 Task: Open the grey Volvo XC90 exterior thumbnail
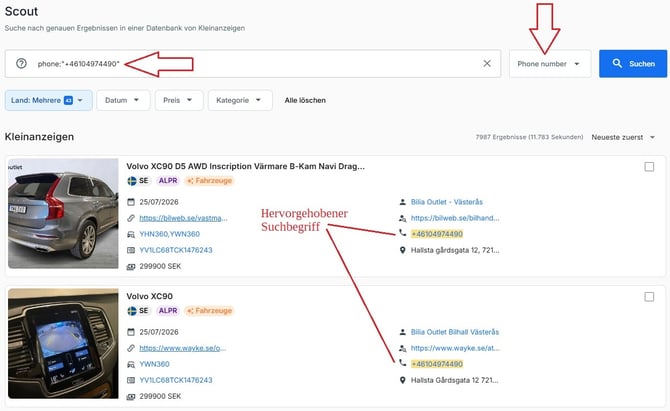click(63, 214)
